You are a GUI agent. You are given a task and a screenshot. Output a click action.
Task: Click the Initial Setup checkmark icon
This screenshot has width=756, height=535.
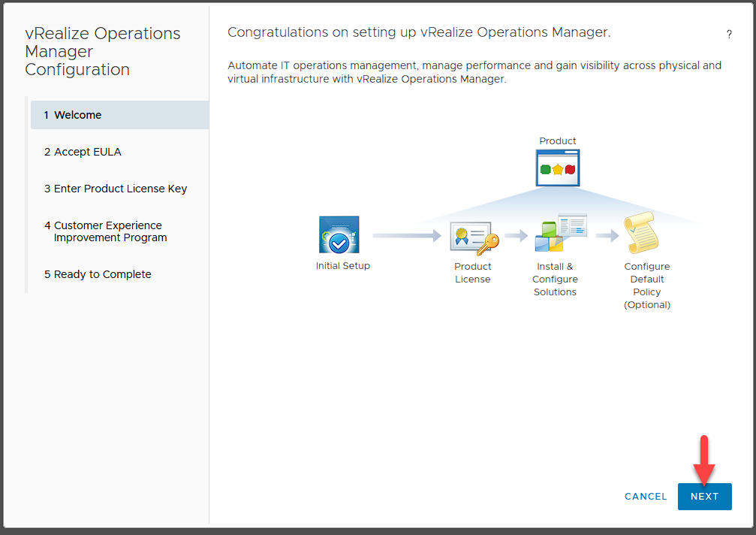click(x=339, y=234)
